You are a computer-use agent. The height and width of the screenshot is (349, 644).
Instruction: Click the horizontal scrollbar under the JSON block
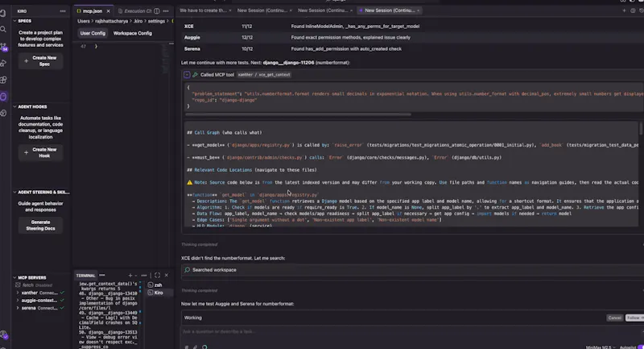(298, 114)
